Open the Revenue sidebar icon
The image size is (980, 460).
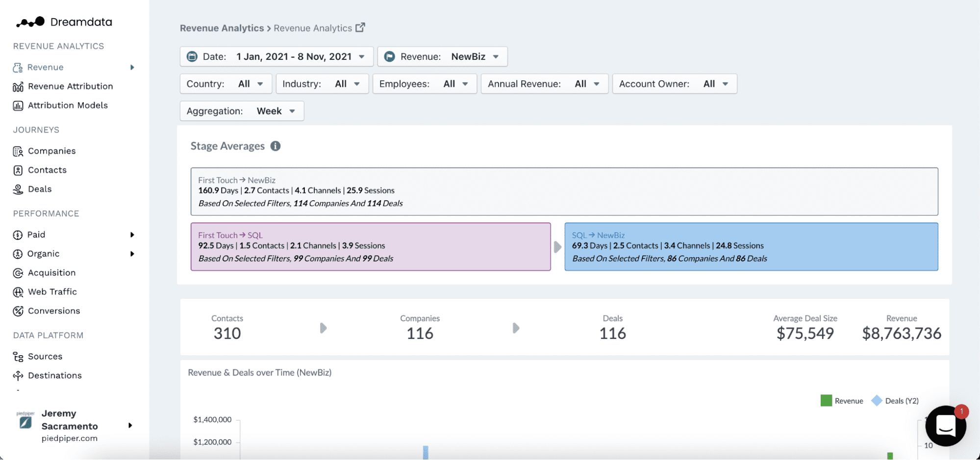tap(18, 67)
